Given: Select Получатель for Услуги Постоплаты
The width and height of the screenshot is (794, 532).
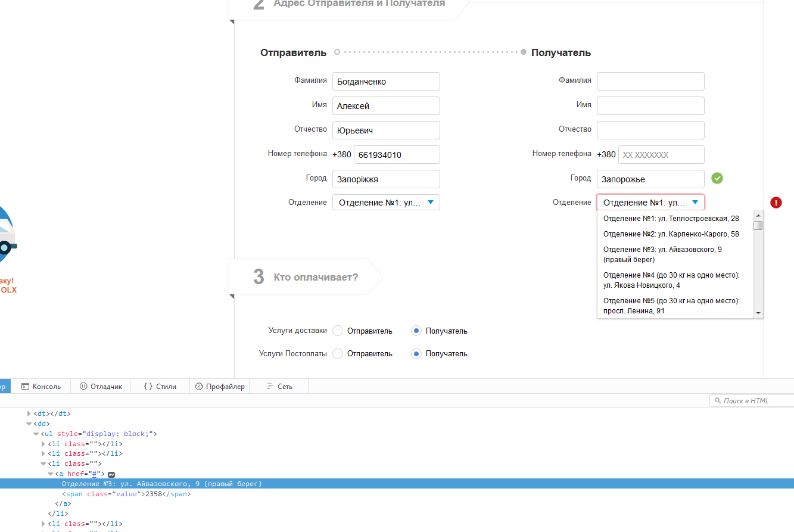Looking at the screenshot, I should 416,354.
